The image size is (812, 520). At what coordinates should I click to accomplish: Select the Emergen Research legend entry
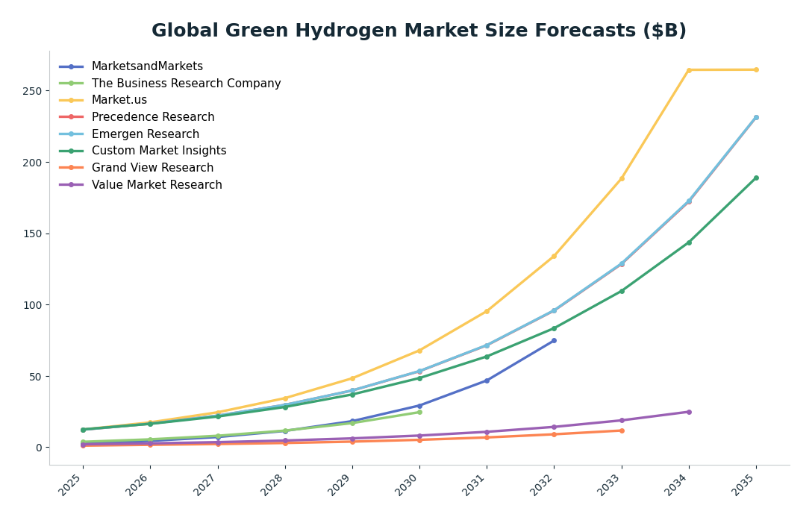point(129,134)
